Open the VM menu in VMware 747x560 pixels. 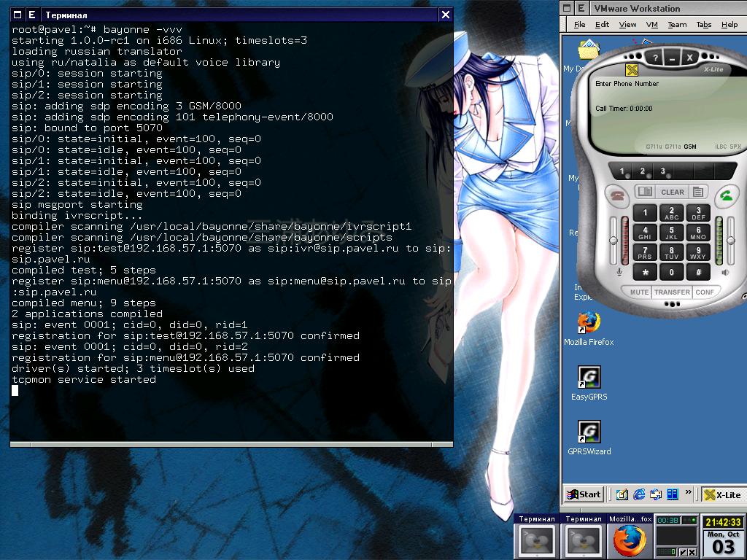tap(651, 24)
